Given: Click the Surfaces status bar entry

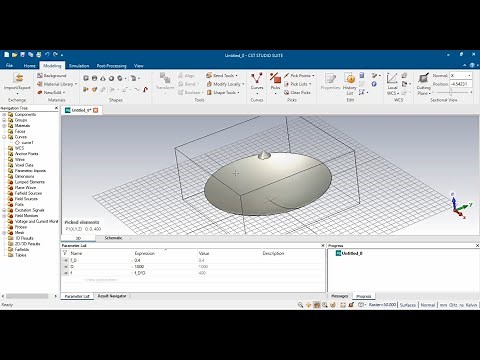Looking at the screenshot, I should point(408,305).
